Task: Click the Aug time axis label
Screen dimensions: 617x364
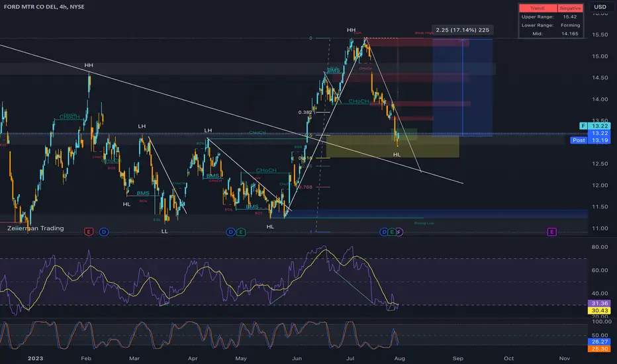Action: [x=399, y=359]
